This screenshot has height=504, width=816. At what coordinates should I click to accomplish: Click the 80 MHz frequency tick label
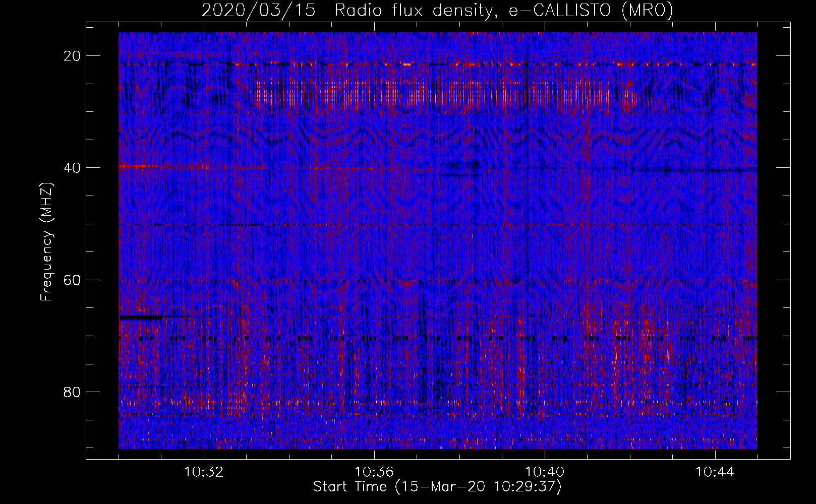[x=73, y=392]
